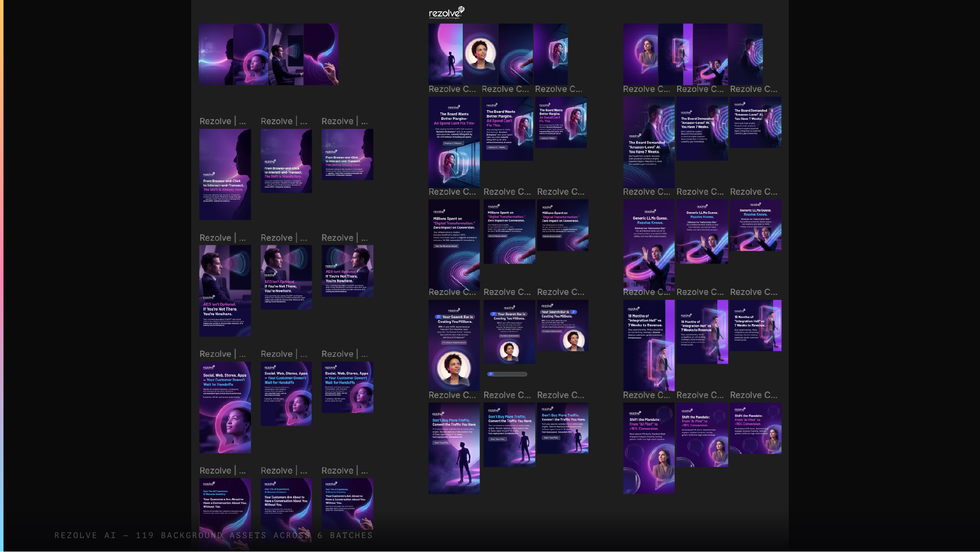Select the tall 'Your Customers Are About to' ad frame
Screen dimensions: 980x552
coord(225,514)
